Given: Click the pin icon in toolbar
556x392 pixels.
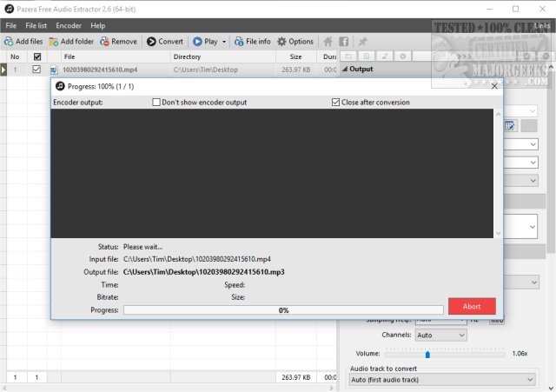Looking at the screenshot, I should [362, 42].
